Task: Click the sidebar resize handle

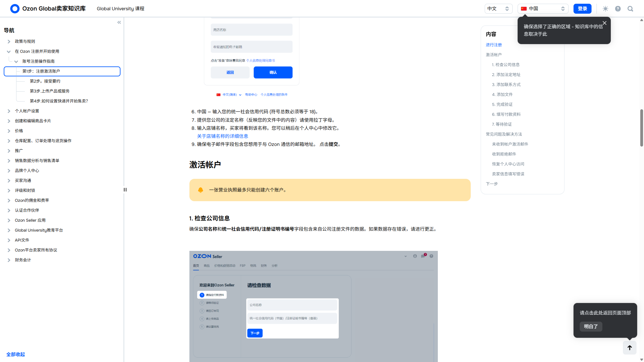Action: (x=125, y=190)
